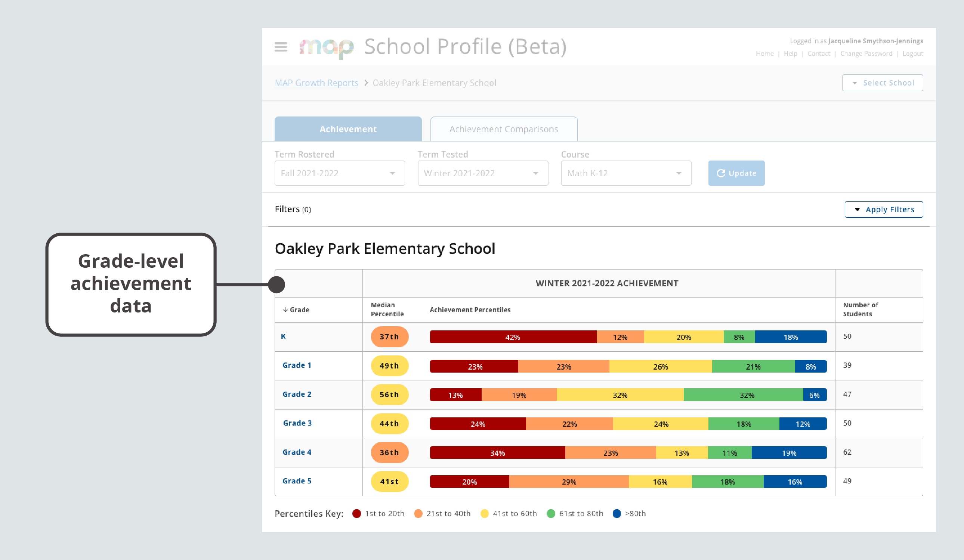964x560 pixels.
Task: Open the navigation hamburger menu
Action: coord(281,47)
